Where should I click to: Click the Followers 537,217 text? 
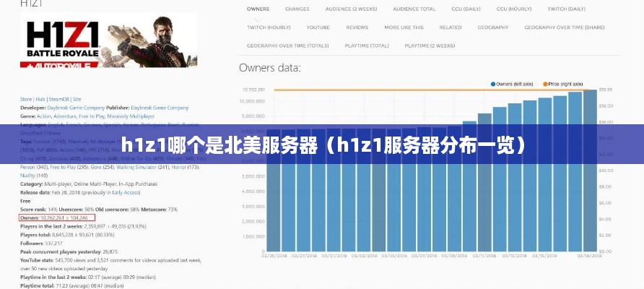pos(40,243)
